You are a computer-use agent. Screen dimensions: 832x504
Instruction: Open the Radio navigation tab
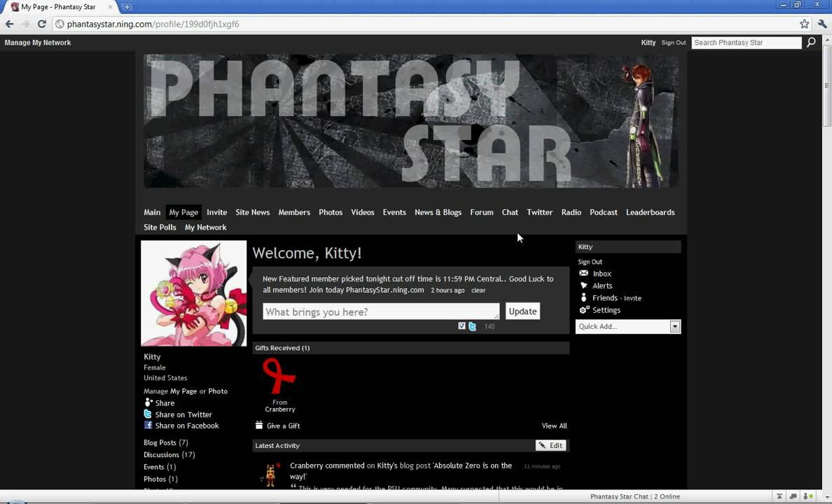pos(571,212)
